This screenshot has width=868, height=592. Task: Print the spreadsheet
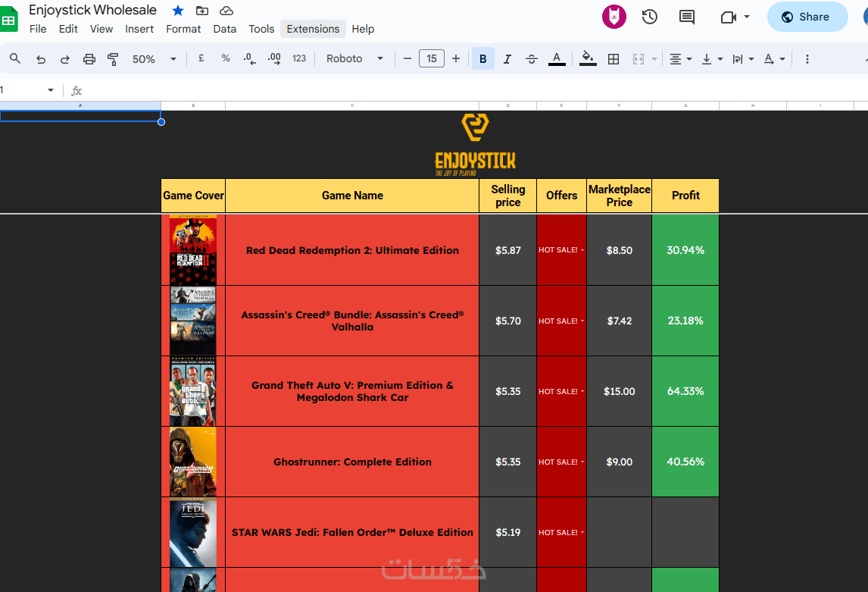[89, 58]
